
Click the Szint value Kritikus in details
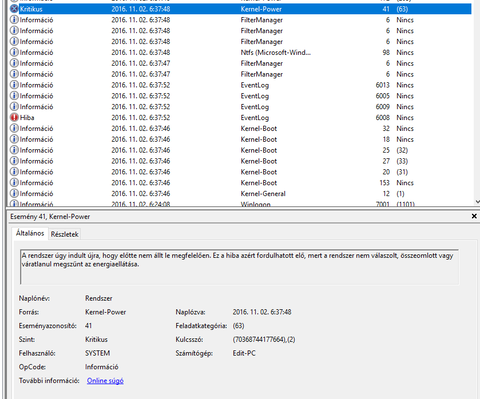pyautogui.click(x=96, y=339)
